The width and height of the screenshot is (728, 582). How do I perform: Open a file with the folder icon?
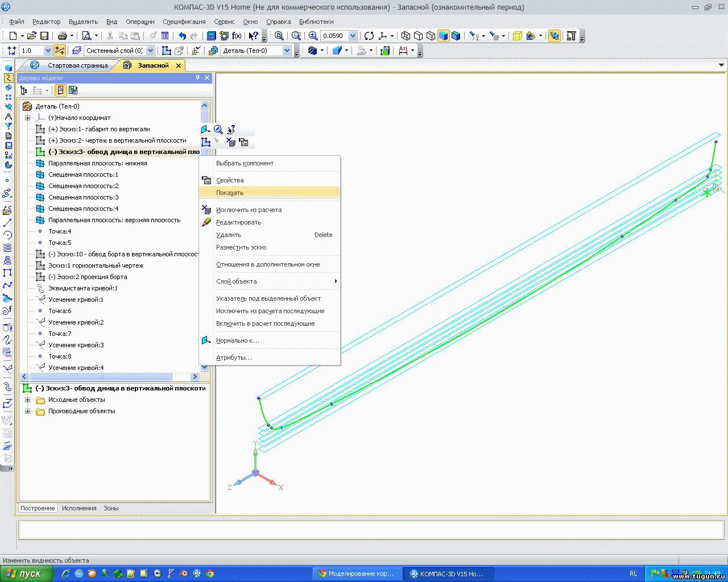(x=32, y=36)
